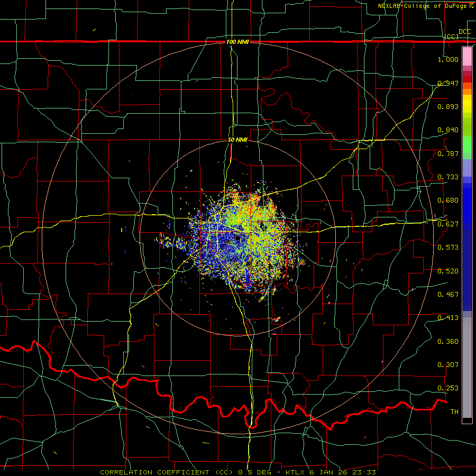
Task: Click the 50 NMI range ring label
Action: point(237,140)
